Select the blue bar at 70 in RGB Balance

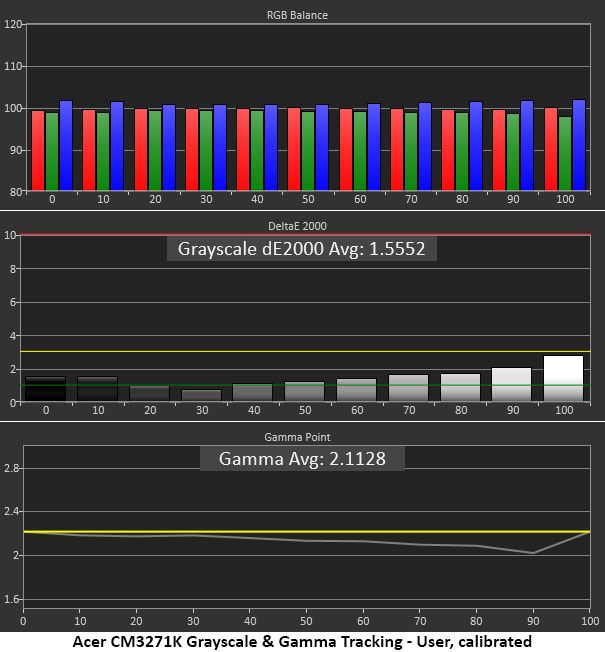[425, 147]
